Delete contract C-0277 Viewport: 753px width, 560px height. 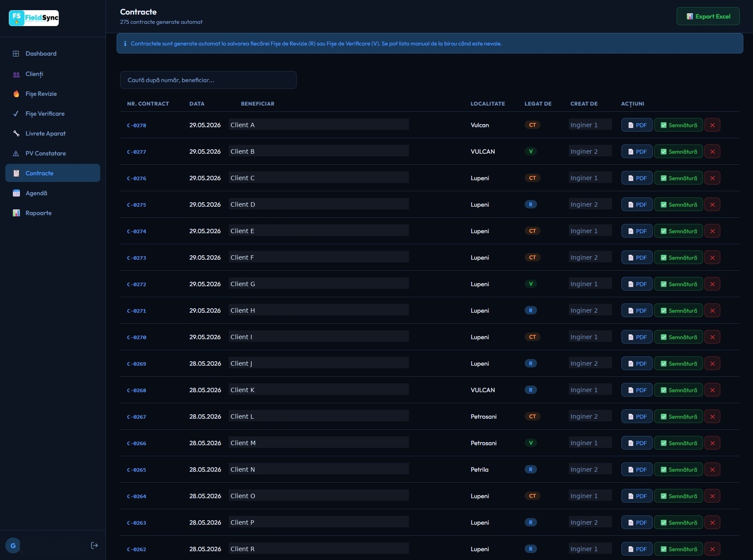pos(712,151)
